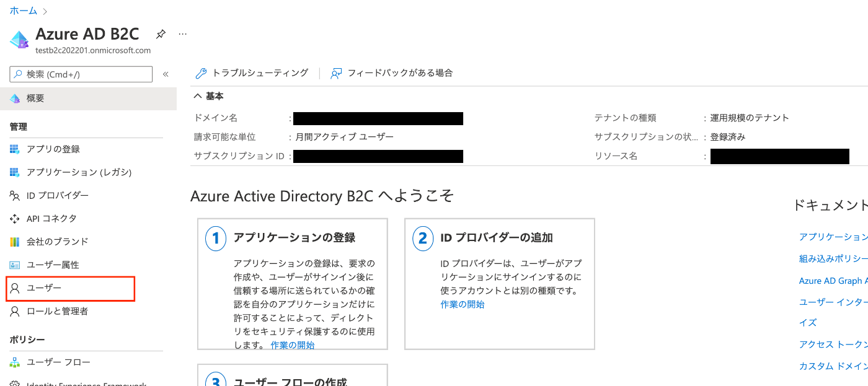Click 作業の開始 link in ID プロバイダーの追加 card
The width and height of the screenshot is (868, 386).
click(x=463, y=304)
